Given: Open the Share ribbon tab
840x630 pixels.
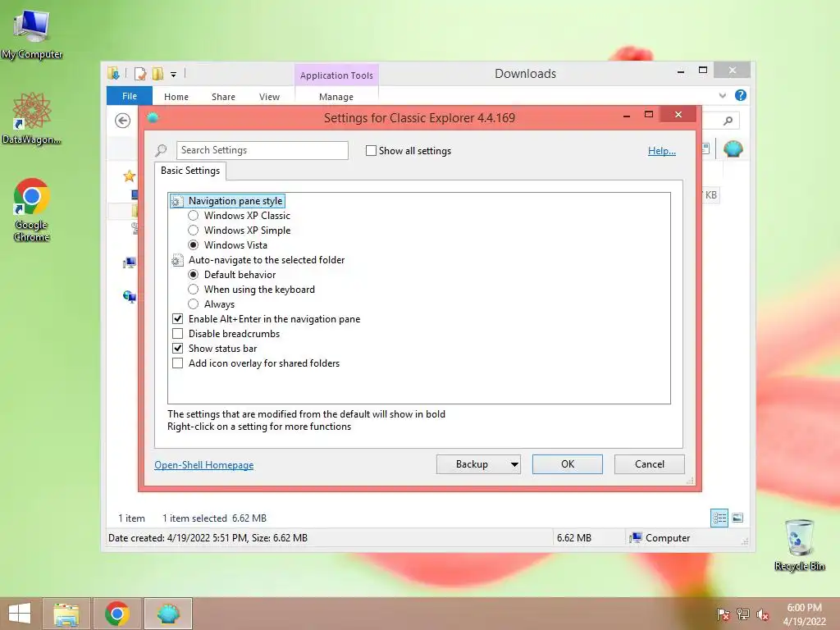Looking at the screenshot, I should pos(223,97).
